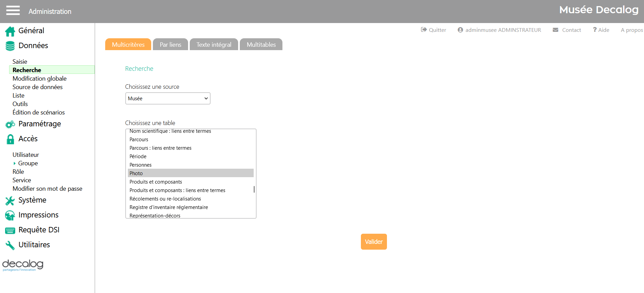Click the Impressions icon

pos(10,215)
